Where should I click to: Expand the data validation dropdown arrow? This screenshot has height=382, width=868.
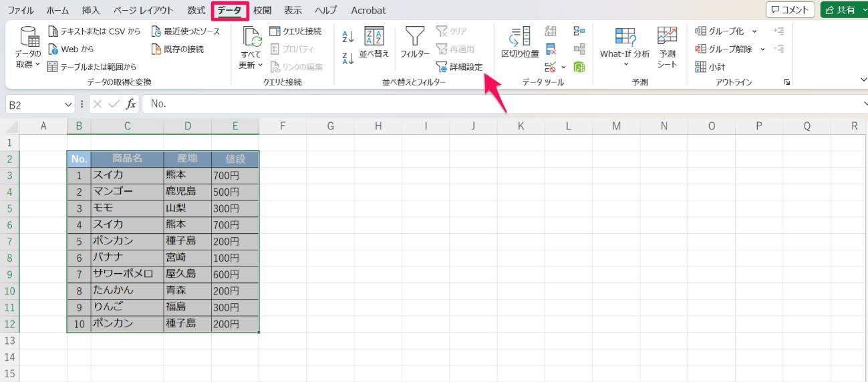coord(563,67)
